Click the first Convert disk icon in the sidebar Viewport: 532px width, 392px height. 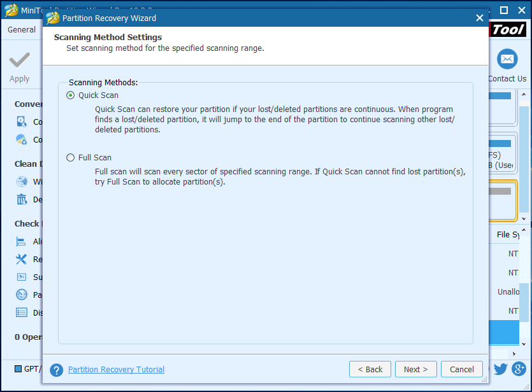click(22, 122)
